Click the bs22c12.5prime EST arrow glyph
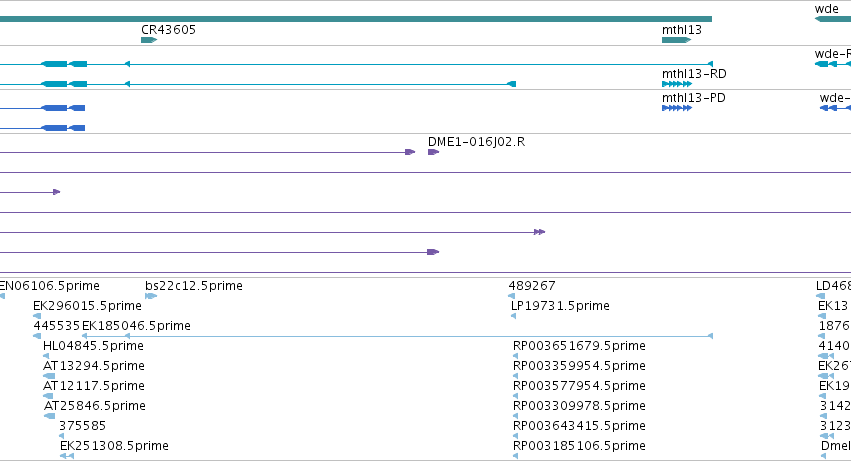The height and width of the screenshot is (461, 851). (151, 296)
